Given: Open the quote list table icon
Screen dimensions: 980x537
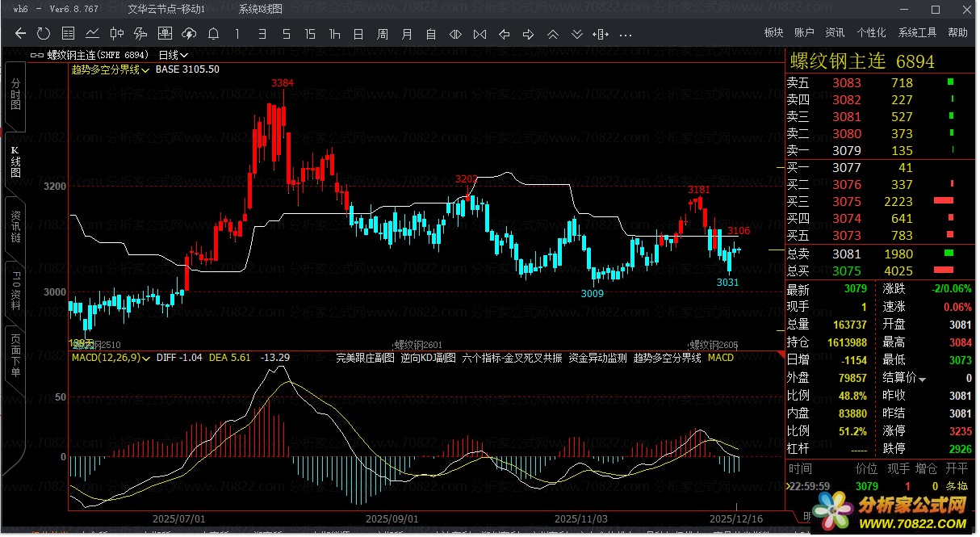Looking at the screenshot, I should point(68,34).
